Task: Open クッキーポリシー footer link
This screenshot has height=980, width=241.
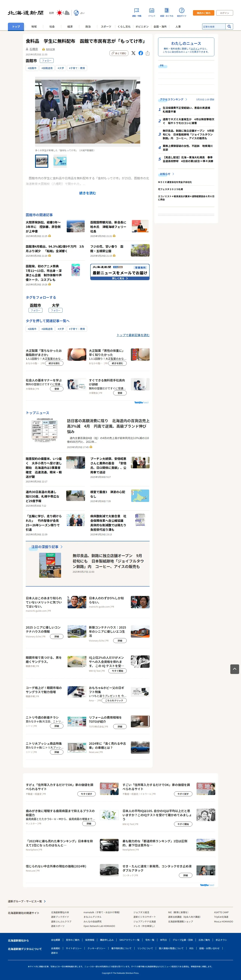Action: (x=96, y=948)
